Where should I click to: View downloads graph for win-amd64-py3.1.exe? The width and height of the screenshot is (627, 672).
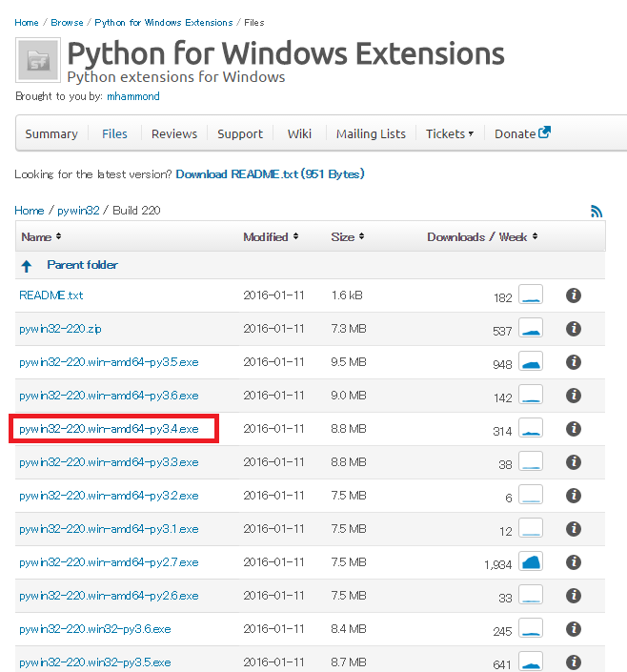pos(531,528)
